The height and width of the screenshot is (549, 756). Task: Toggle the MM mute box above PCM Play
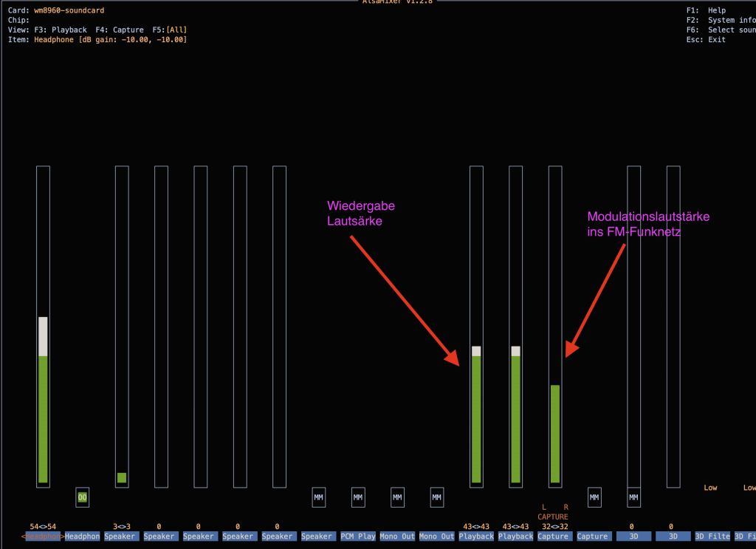[x=358, y=497]
